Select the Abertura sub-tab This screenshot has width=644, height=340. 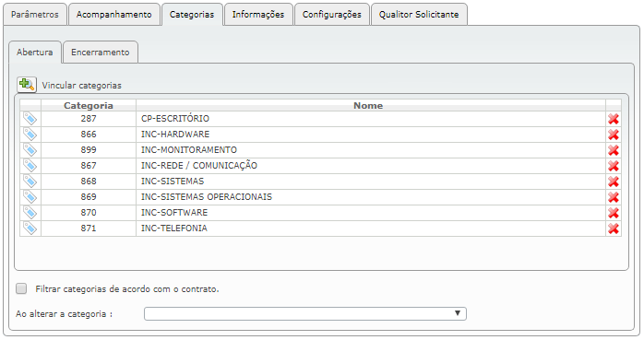coord(35,53)
